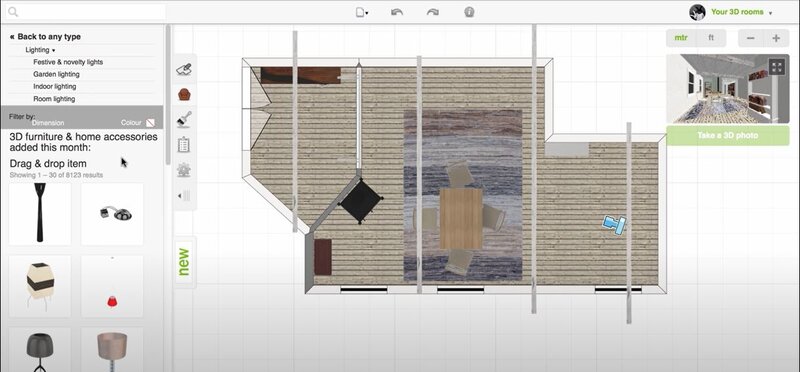Select Indoor lighting category

(55, 86)
